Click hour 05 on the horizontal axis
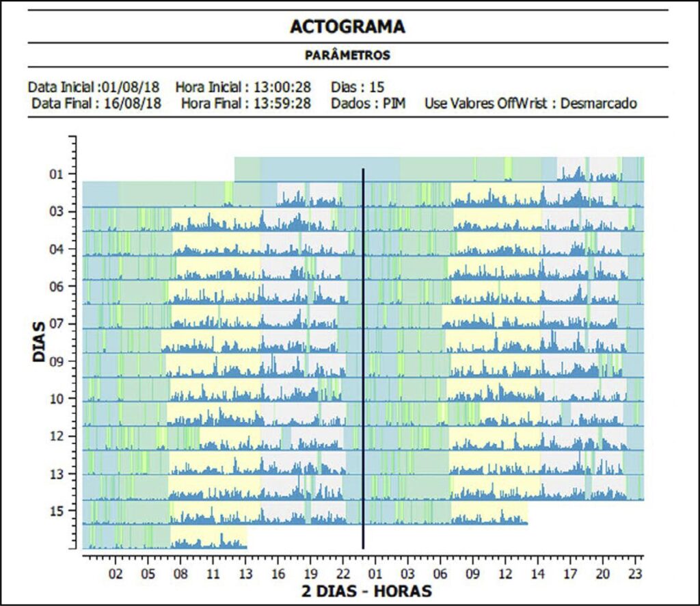The image size is (700, 606). [148, 572]
